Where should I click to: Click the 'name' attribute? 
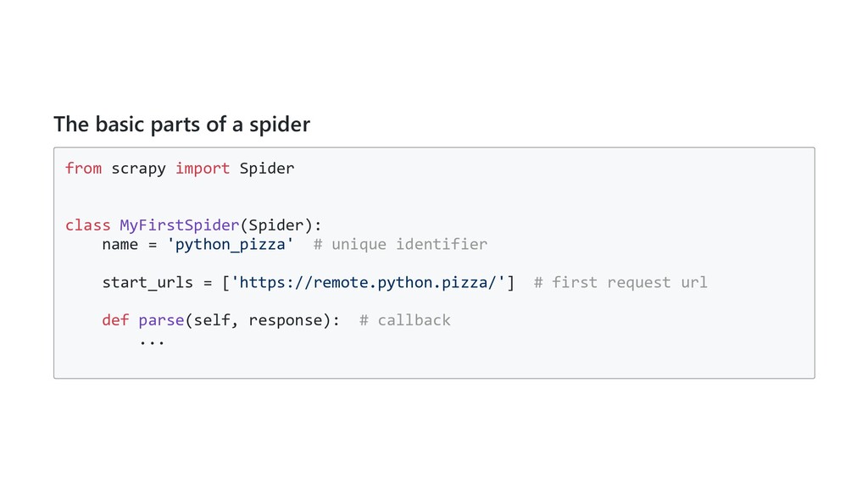(120, 244)
